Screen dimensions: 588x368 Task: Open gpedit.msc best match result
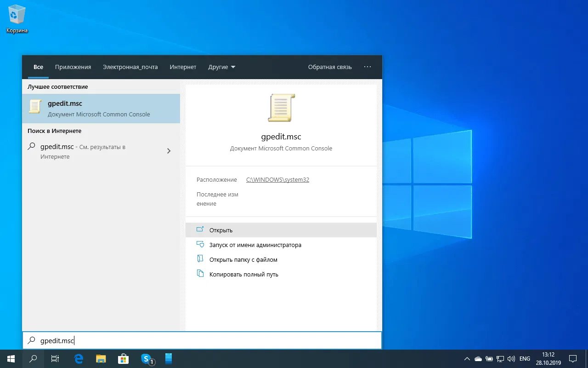point(101,109)
